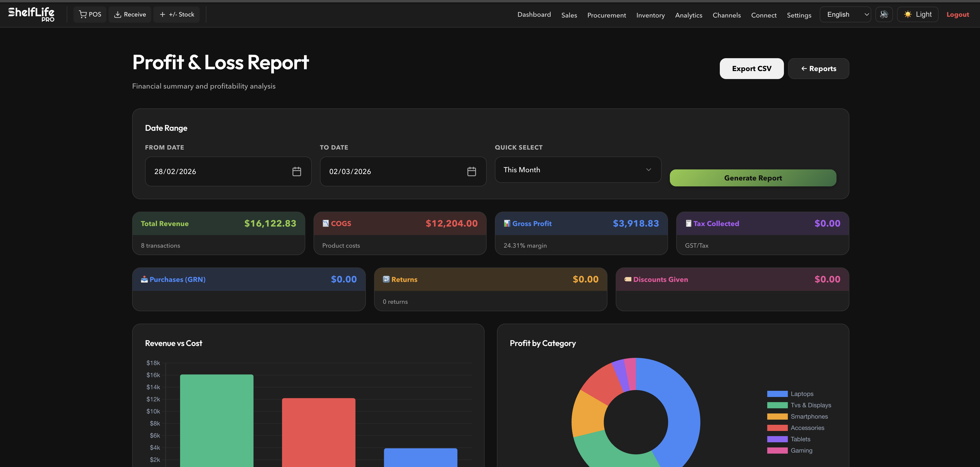Expand the Quick Select chevron arrow
Screen dimensions: 980x467
pyautogui.click(x=648, y=170)
